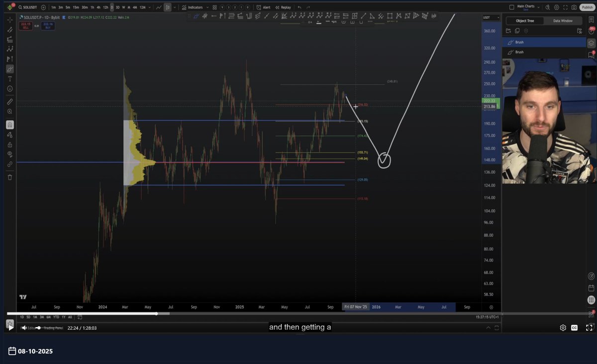
Task: Click the Publish button
Action: tap(587, 7)
